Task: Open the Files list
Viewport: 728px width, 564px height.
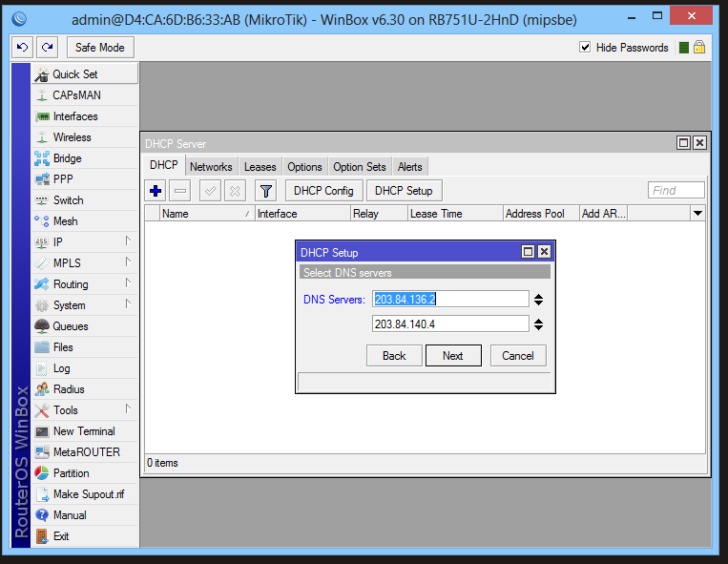Action: [x=85, y=347]
